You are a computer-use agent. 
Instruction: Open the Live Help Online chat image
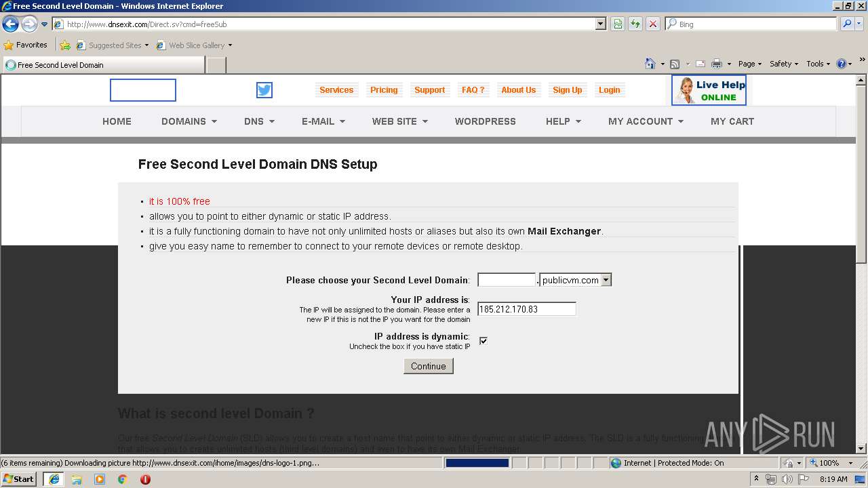coord(709,90)
